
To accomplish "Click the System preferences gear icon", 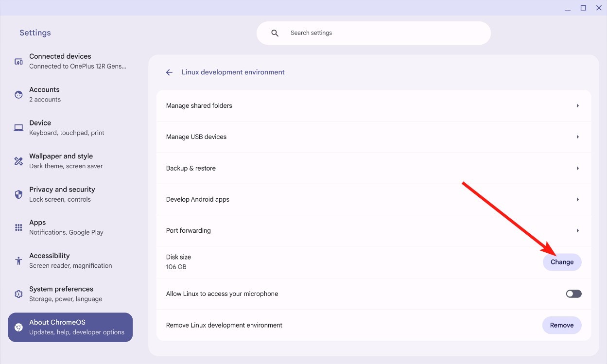I will 18,294.
